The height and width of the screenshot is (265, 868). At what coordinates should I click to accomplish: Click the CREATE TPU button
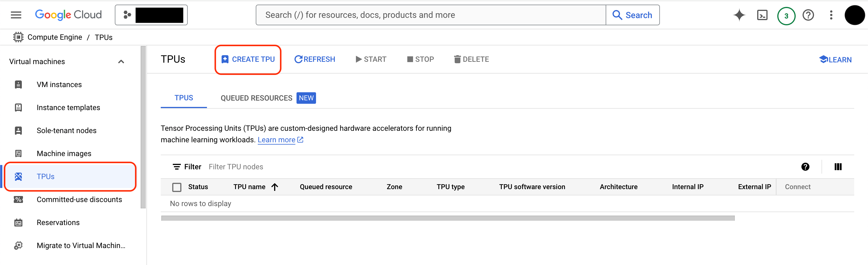coord(248,59)
